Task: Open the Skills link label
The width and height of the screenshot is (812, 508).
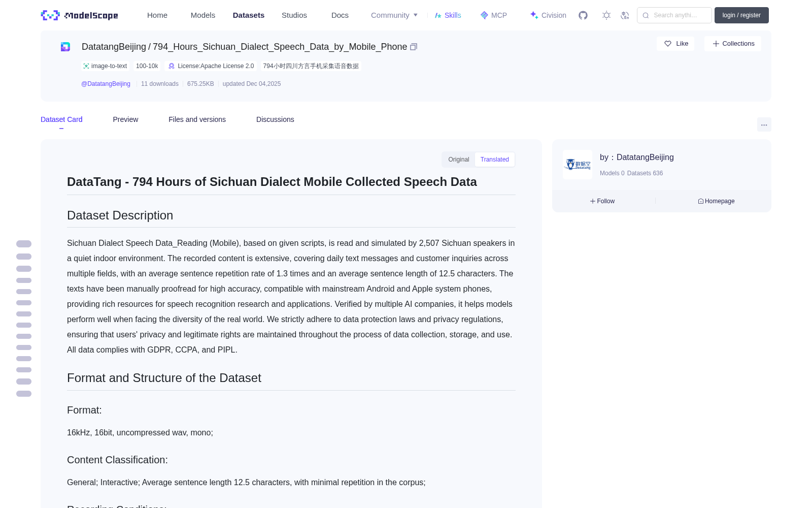Action: click(453, 15)
